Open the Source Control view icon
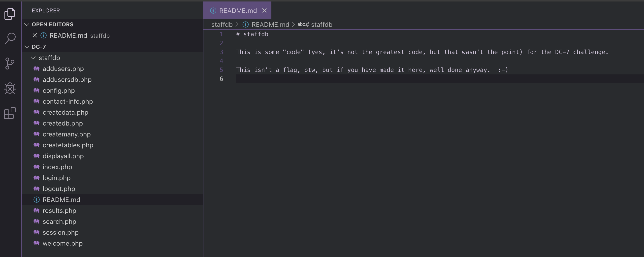This screenshot has width=644, height=257. tap(10, 64)
